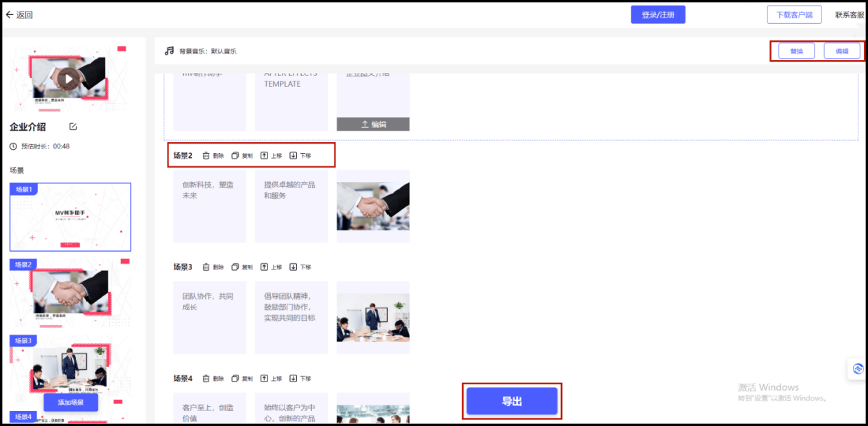The image size is (868, 426).
Task: Click the rename pencil icon beside 企业介绍
Action: coord(73,127)
